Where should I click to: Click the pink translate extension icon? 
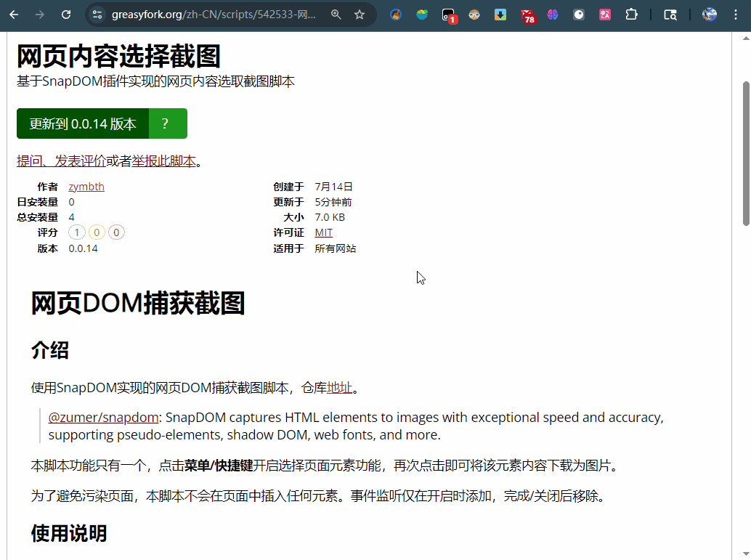point(604,15)
